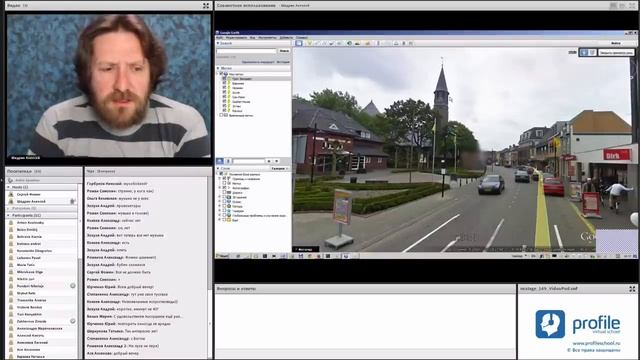Image resolution: width=640 pixels, height=360 pixels.
Task: Click the Проложить маршрут link
Action: [x=258, y=62]
